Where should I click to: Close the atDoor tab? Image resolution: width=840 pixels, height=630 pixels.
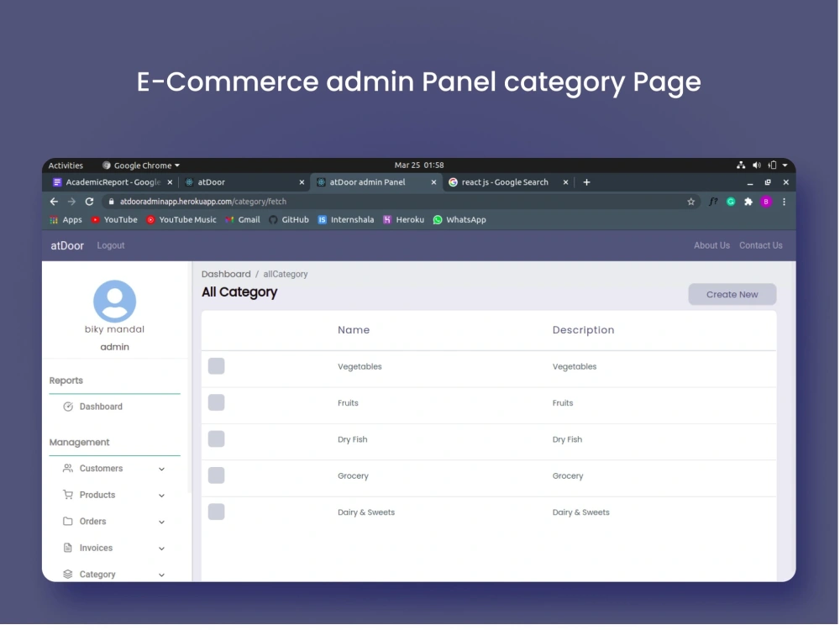click(302, 182)
